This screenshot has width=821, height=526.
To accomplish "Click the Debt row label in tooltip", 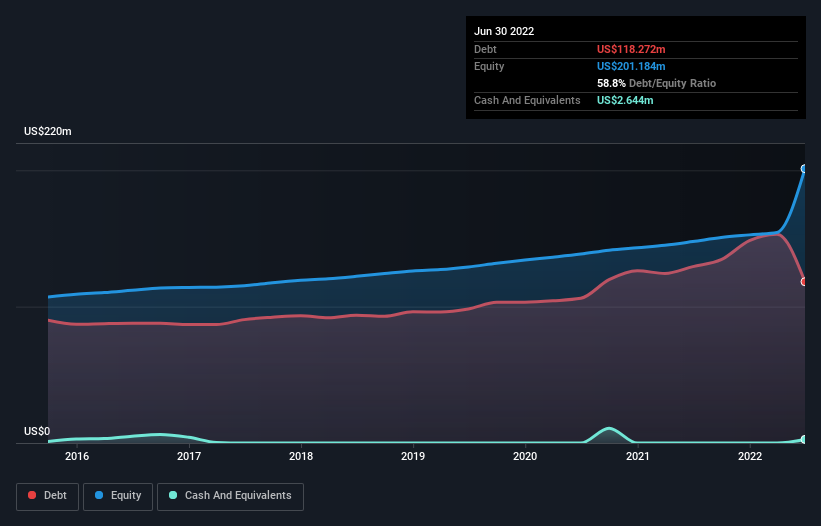I will [485, 49].
